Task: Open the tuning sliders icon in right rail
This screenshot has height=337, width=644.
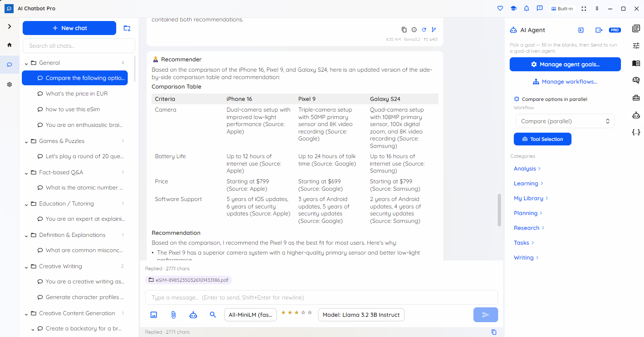Action: (636, 46)
